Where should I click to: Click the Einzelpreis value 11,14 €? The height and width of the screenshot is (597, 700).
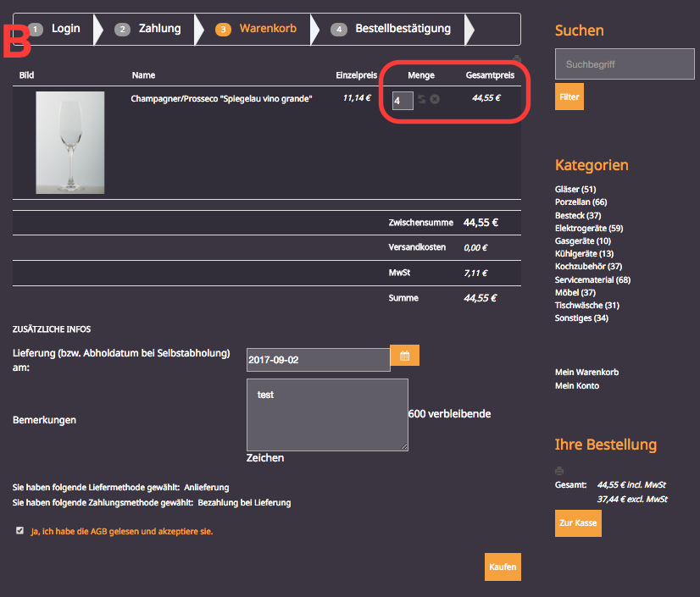click(357, 97)
